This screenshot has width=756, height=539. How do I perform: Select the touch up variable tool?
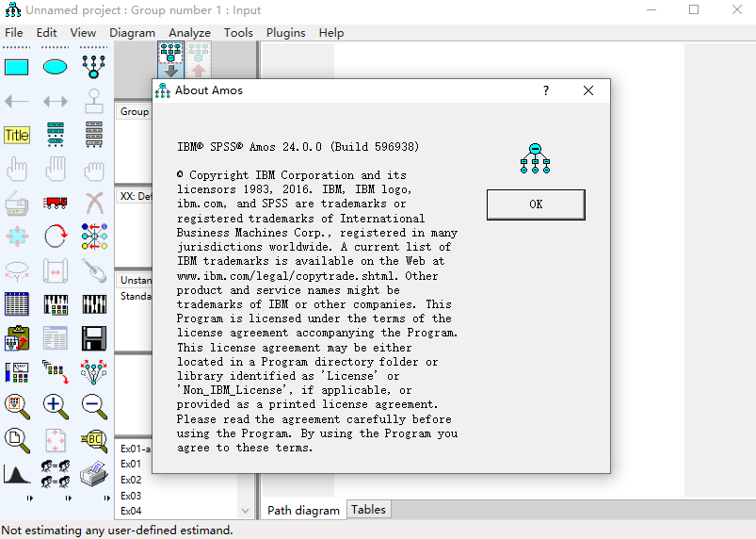click(93, 270)
